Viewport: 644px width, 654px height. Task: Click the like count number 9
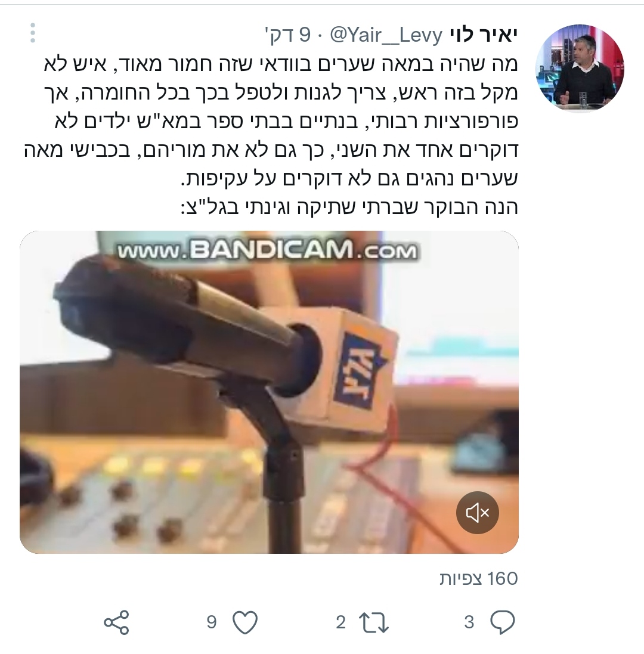click(212, 622)
